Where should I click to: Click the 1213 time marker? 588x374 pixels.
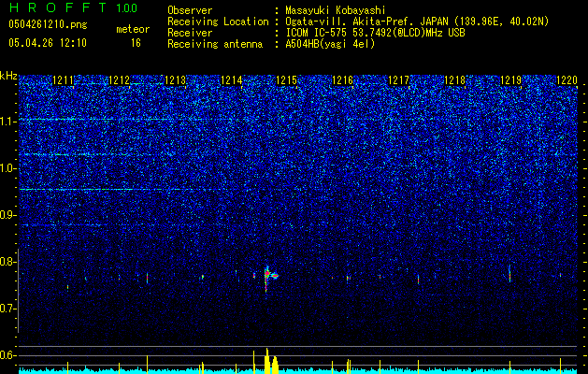[x=175, y=80]
